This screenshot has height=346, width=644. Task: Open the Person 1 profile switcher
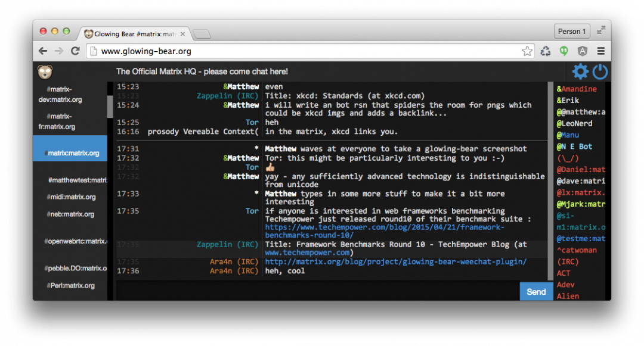click(x=571, y=32)
